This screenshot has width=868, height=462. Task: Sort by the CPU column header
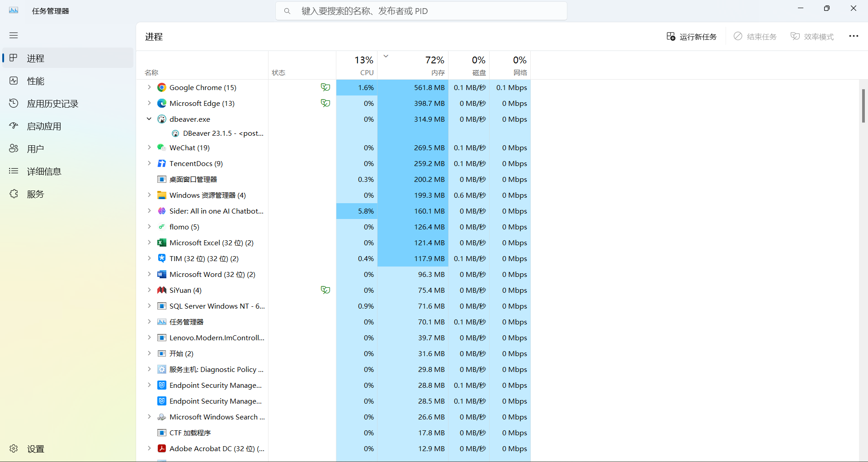tap(357, 65)
